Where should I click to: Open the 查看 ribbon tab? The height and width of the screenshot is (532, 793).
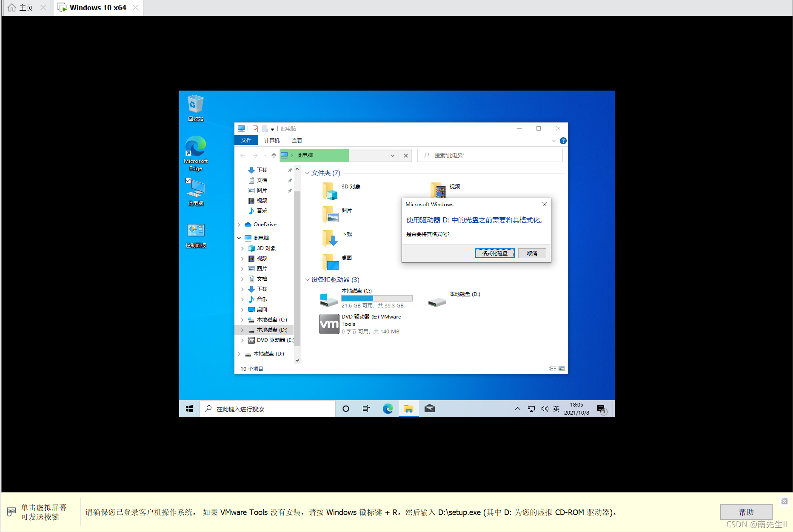297,140
